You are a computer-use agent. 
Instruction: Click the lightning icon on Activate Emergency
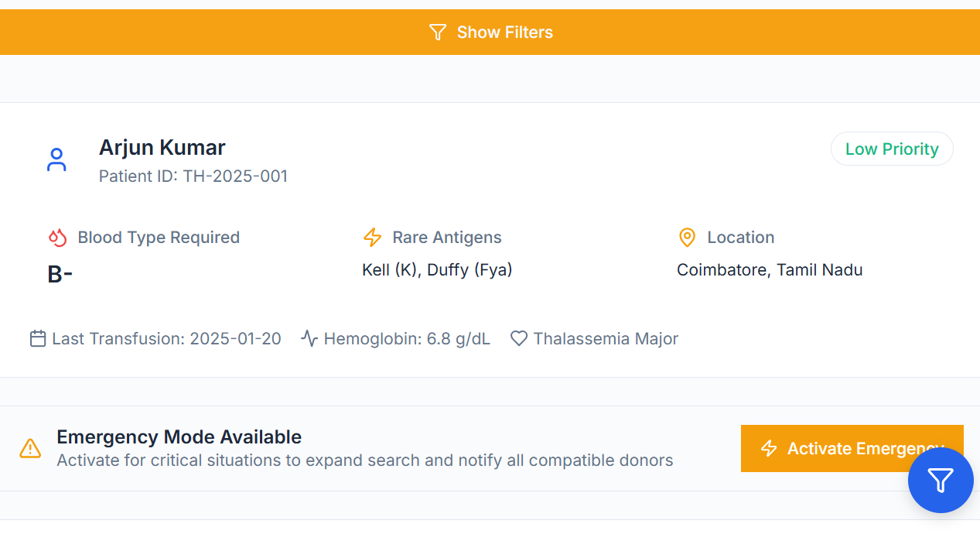click(x=769, y=449)
